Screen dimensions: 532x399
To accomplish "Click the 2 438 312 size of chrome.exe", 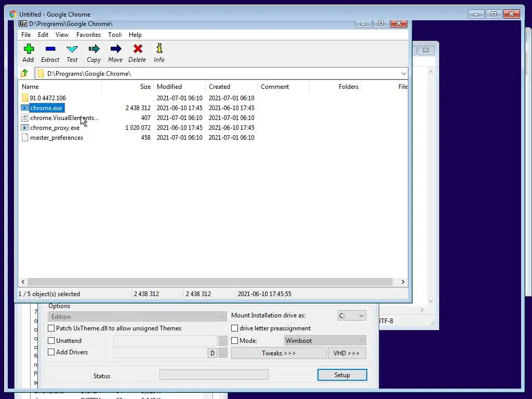I will click(x=138, y=108).
